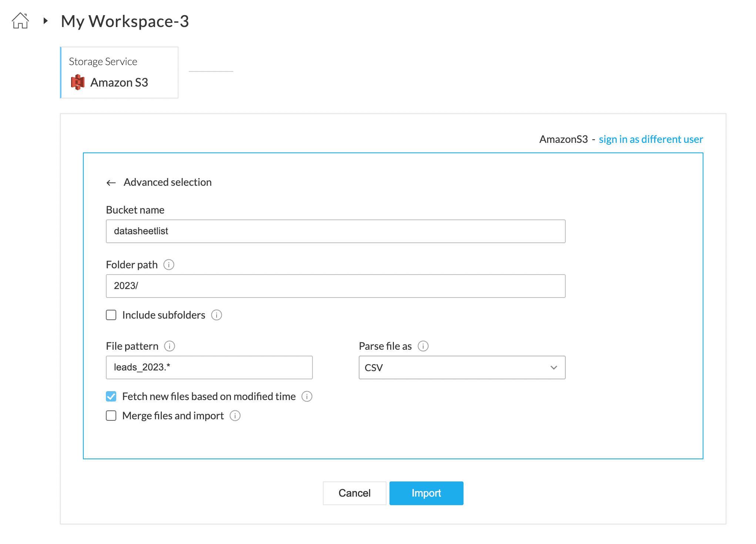Click the home icon in breadcrumb
This screenshot has height=544, width=756.
click(x=20, y=21)
